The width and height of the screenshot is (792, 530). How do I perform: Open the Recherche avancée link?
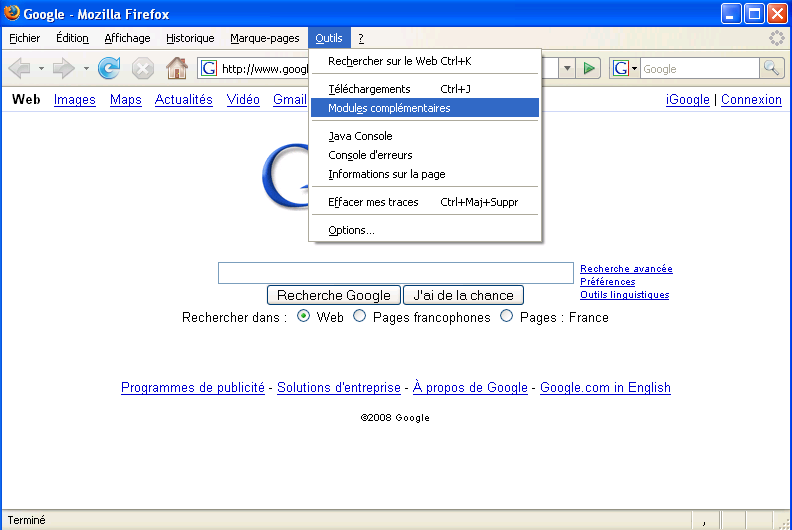tap(626, 269)
